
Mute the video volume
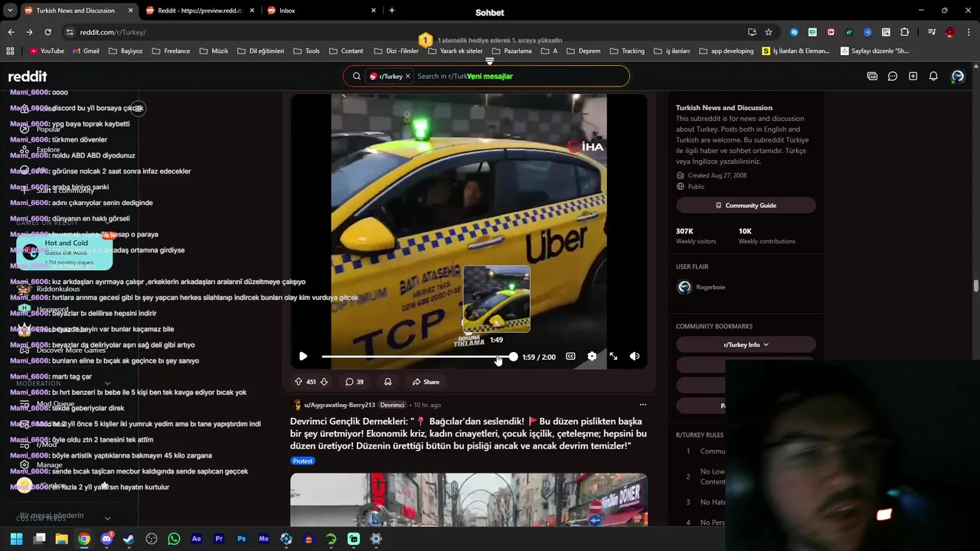point(635,357)
